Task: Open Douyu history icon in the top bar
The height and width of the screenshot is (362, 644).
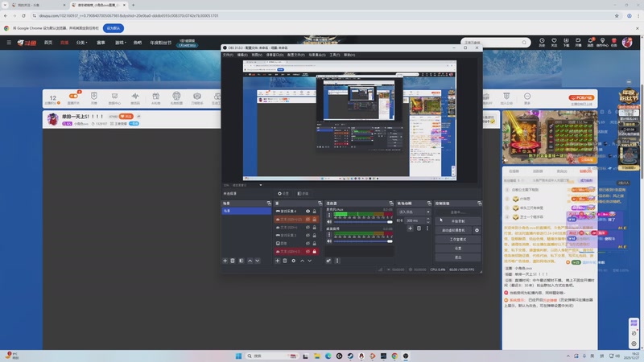Action: 542,42
